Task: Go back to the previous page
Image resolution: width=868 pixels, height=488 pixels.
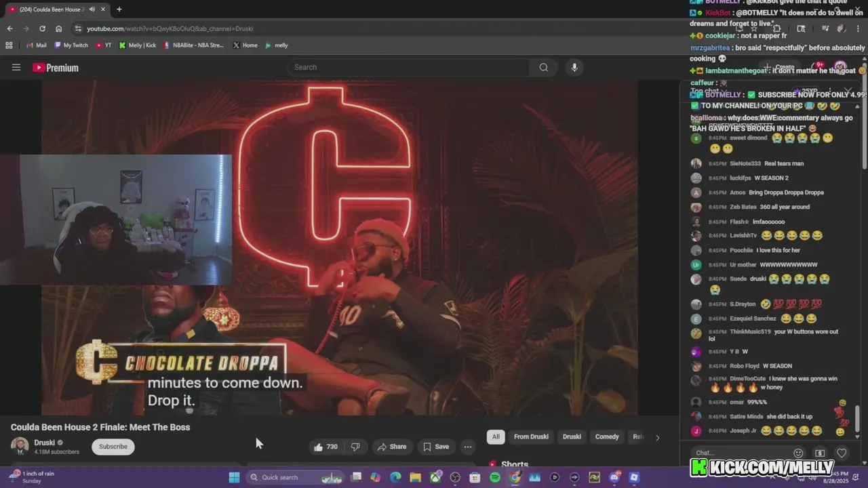Action: (x=9, y=28)
